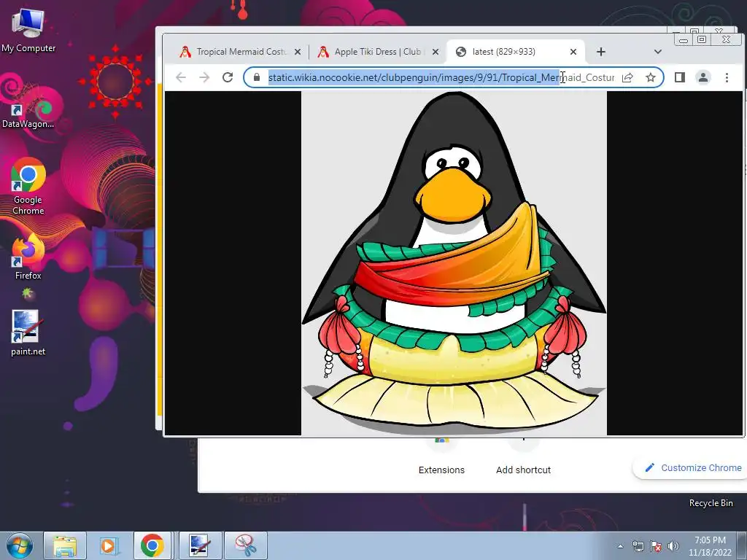Bookmark this page with star icon
This screenshot has width=747, height=560.
tap(650, 77)
